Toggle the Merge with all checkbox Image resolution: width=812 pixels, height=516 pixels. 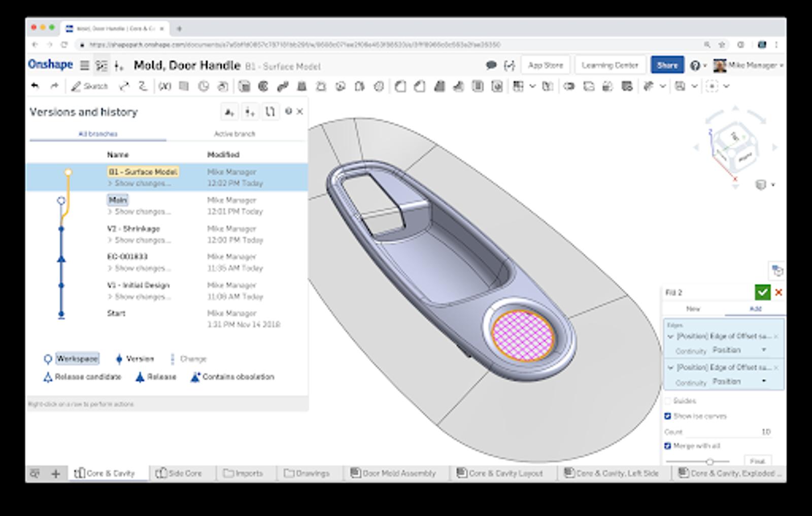pos(668,446)
